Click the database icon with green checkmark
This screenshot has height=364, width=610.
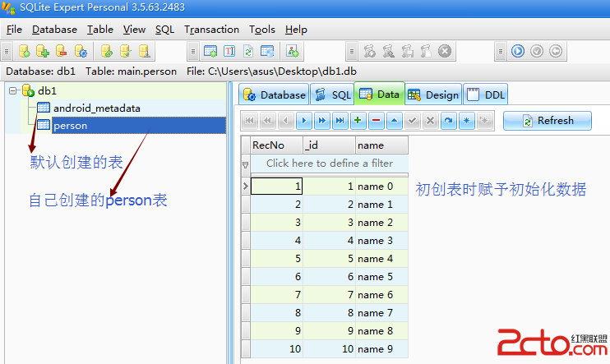coord(125,51)
